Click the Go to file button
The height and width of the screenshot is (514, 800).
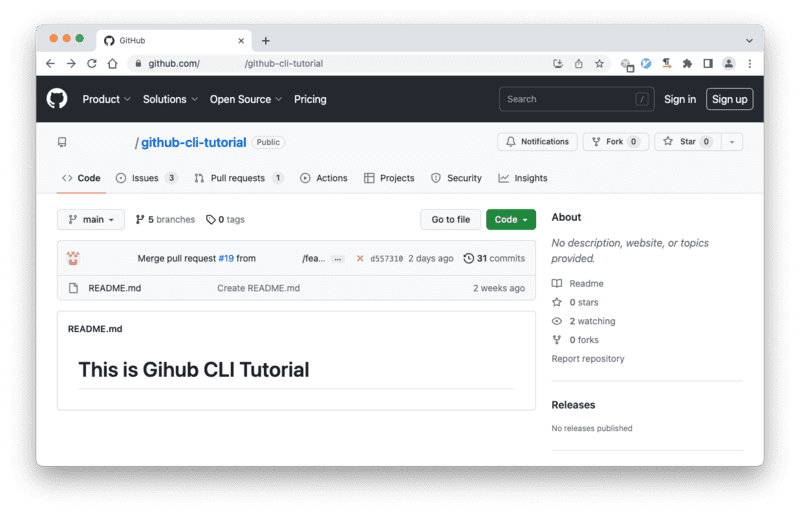tap(451, 219)
